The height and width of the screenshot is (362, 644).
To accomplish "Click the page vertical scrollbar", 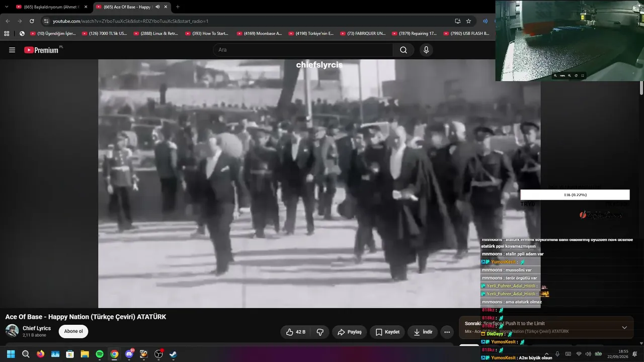I will pos(641,88).
